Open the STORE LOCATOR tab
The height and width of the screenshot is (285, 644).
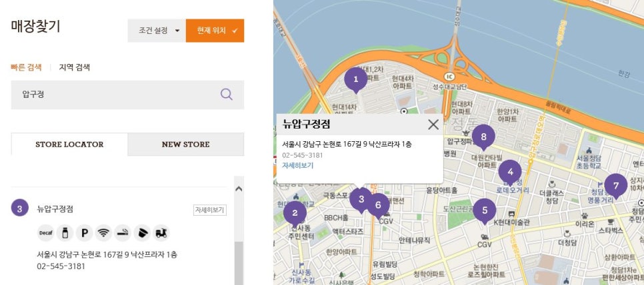pos(69,144)
